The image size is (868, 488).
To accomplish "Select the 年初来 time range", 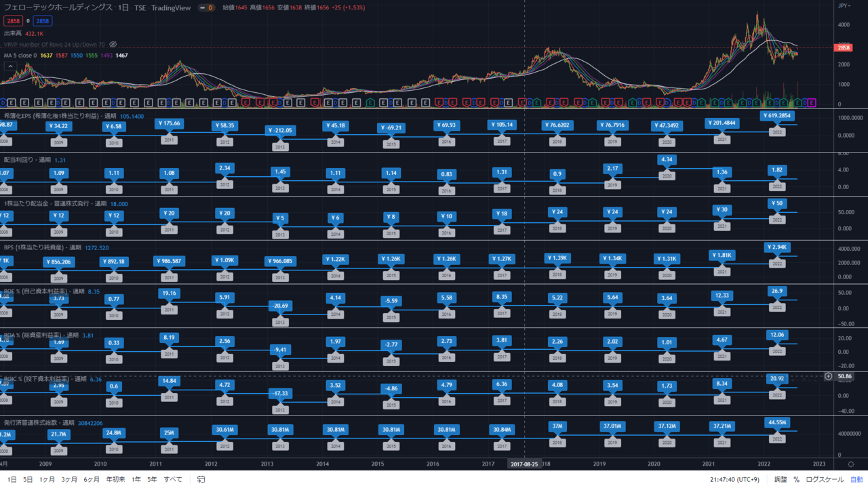I will click(x=115, y=479).
